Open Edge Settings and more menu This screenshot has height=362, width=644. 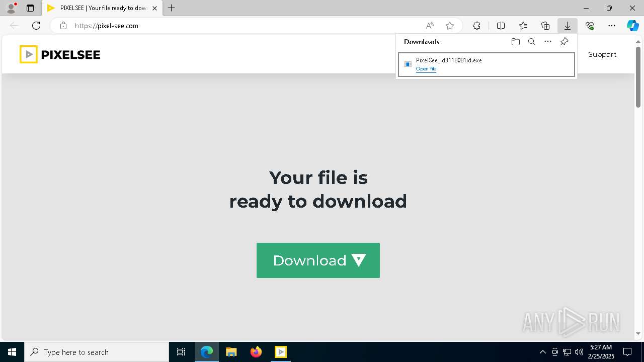(612, 26)
